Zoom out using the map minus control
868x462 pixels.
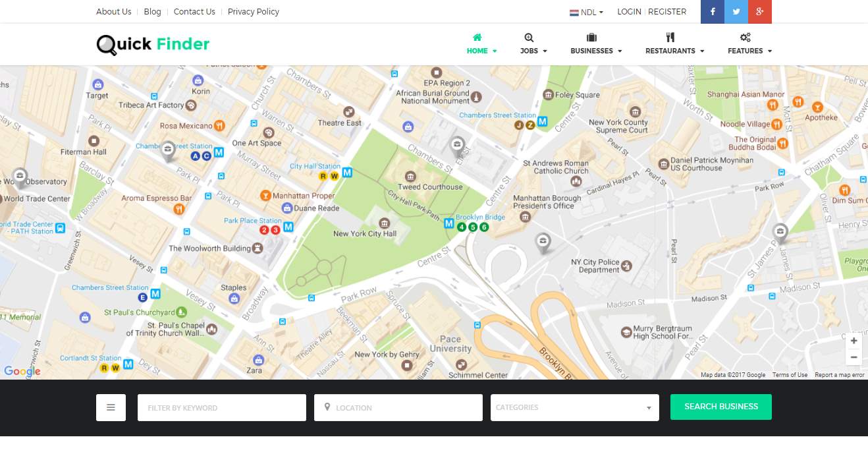(854, 357)
